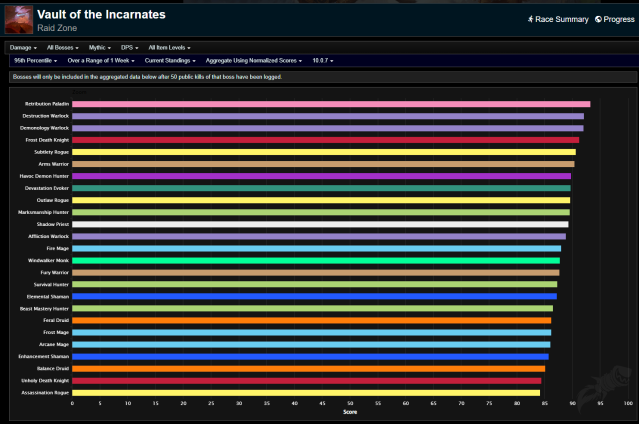The width and height of the screenshot is (639, 424).
Task: Click the Fire Mage label
Action: pos(58,248)
